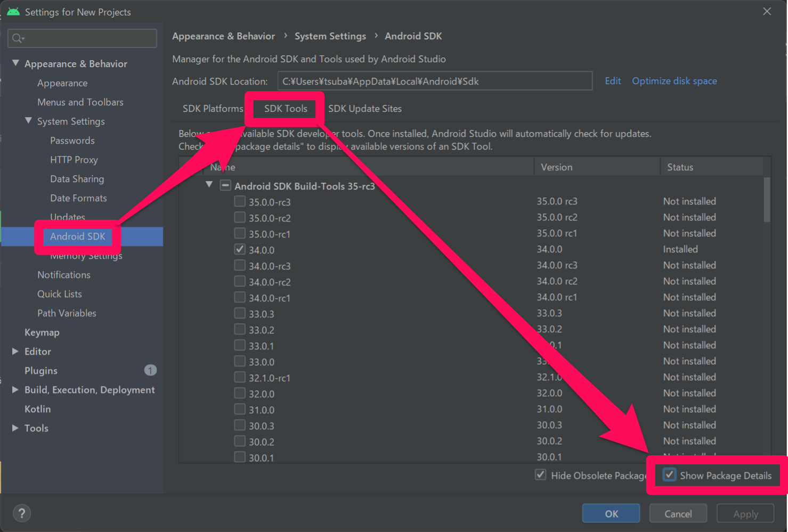This screenshot has height=532, width=788.
Task: Click the Optimize disk space link
Action: [675, 81]
